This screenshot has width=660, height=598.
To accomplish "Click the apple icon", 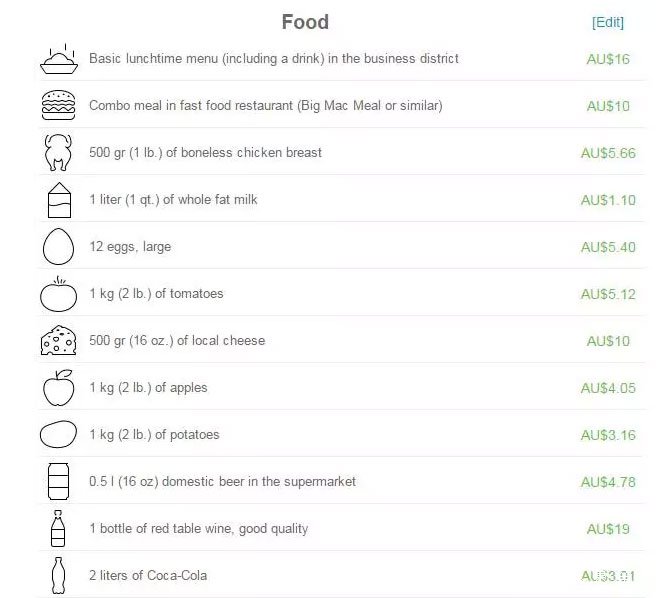I will (x=59, y=388).
